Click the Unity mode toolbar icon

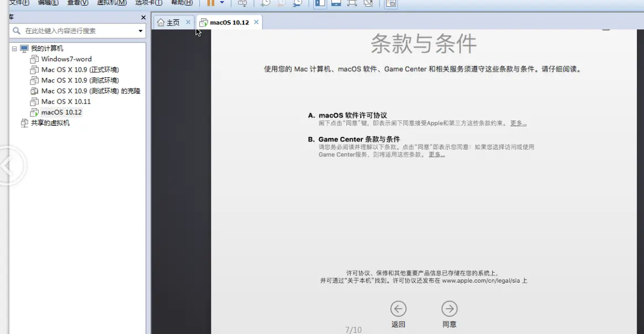point(368,3)
